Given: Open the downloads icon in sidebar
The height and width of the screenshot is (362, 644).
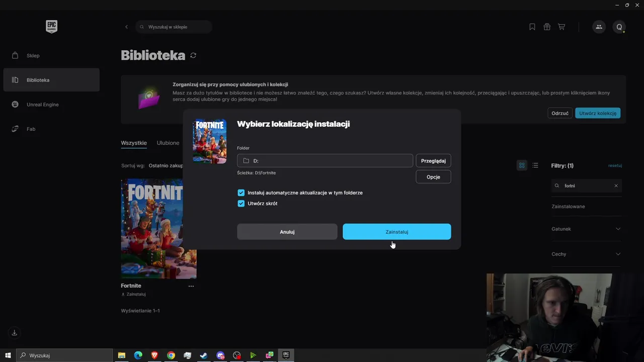Looking at the screenshot, I should tap(15, 333).
